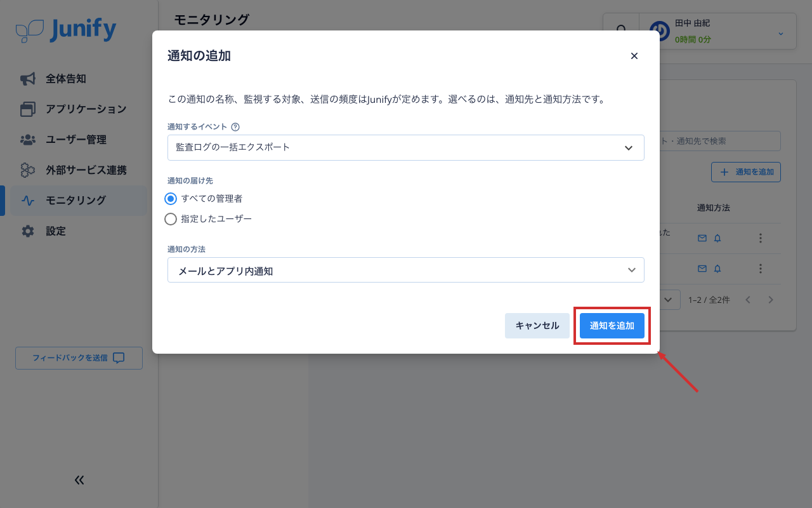The width and height of the screenshot is (812, 508).
Task: Confirm with the blue 通知を追加 button
Action: click(x=612, y=326)
